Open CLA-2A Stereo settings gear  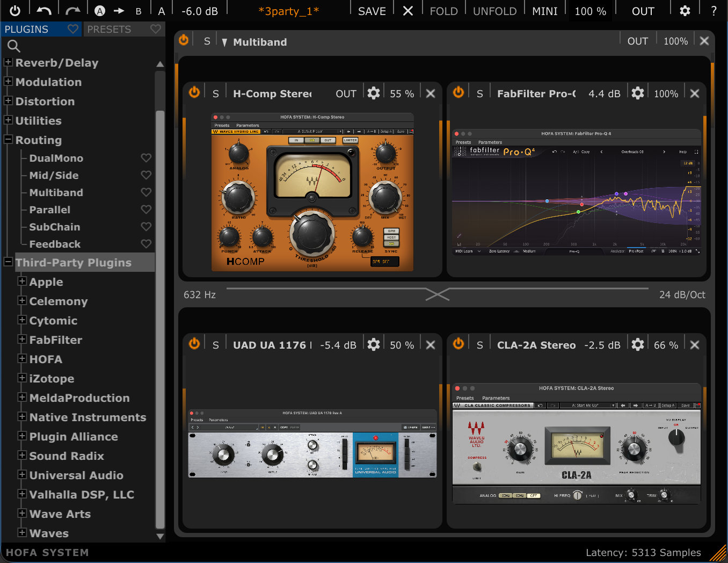point(638,344)
